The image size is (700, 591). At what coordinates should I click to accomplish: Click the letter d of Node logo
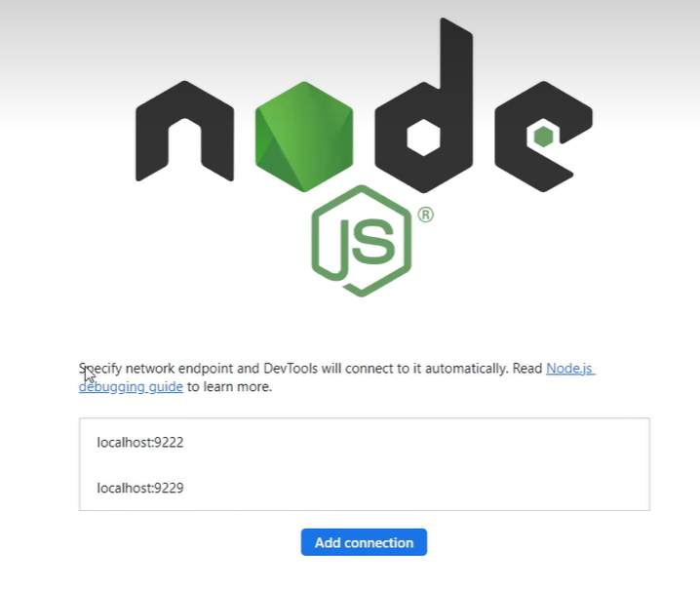424,106
